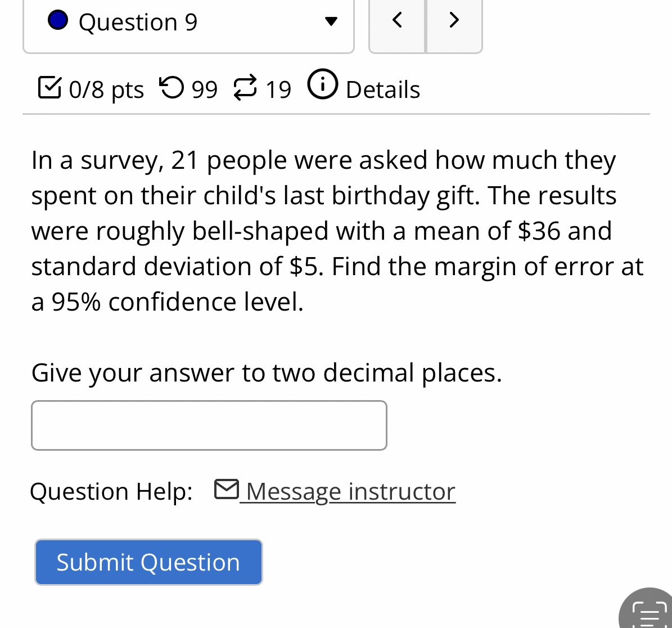Click the checkmark-box icon beside 0/8 pts

(x=49, y=88)
